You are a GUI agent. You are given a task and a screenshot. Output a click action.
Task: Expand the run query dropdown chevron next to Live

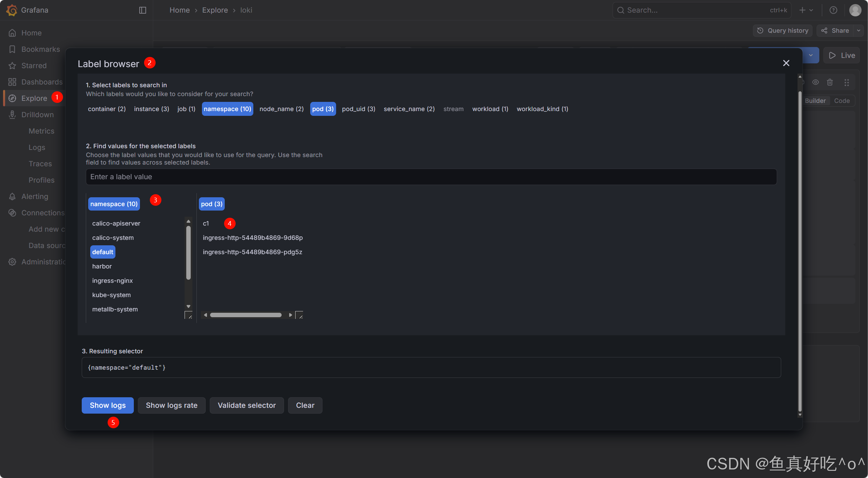811,55
